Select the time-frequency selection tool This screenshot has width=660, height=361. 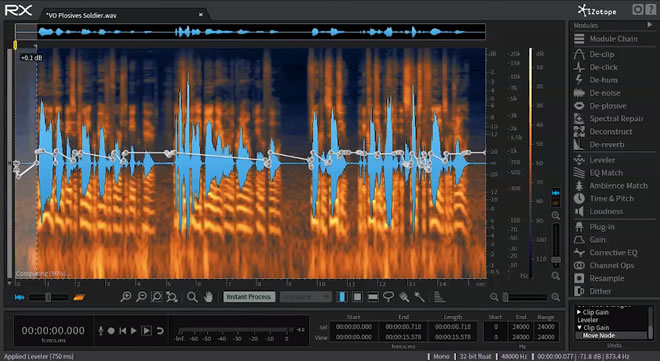click(x=357, y=297)
